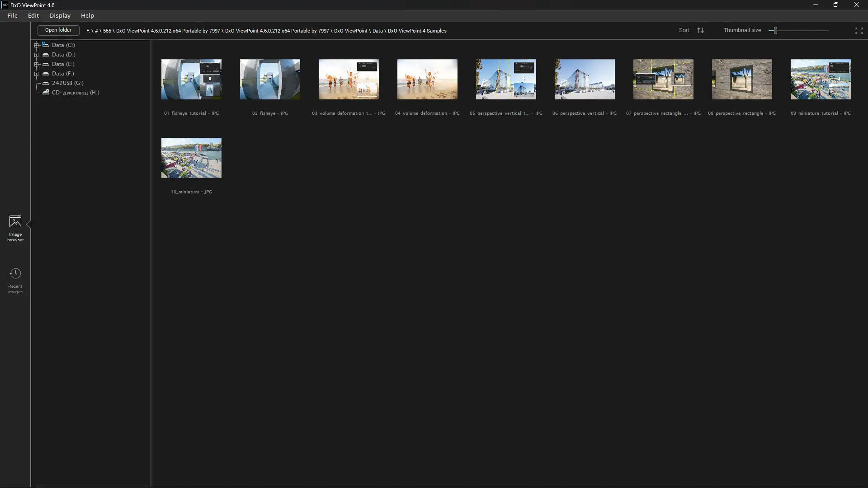Click the Sort label
The image size is (868, 488).
click(684, 30)
